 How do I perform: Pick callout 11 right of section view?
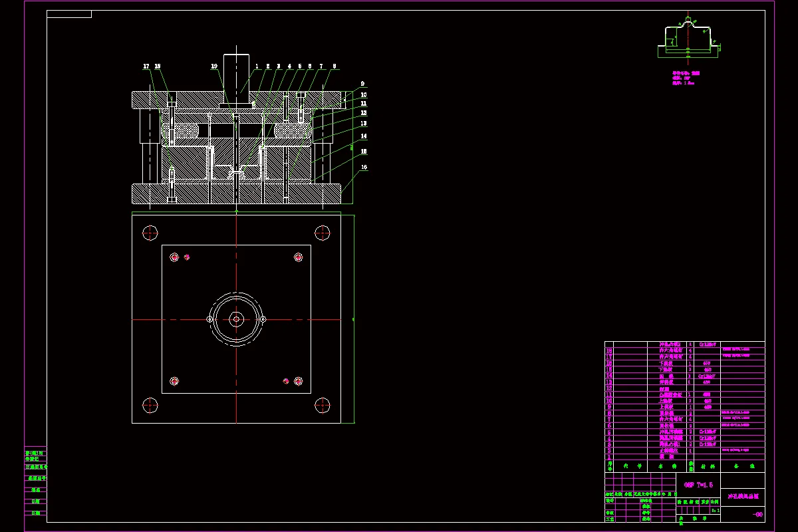(364, 103)
